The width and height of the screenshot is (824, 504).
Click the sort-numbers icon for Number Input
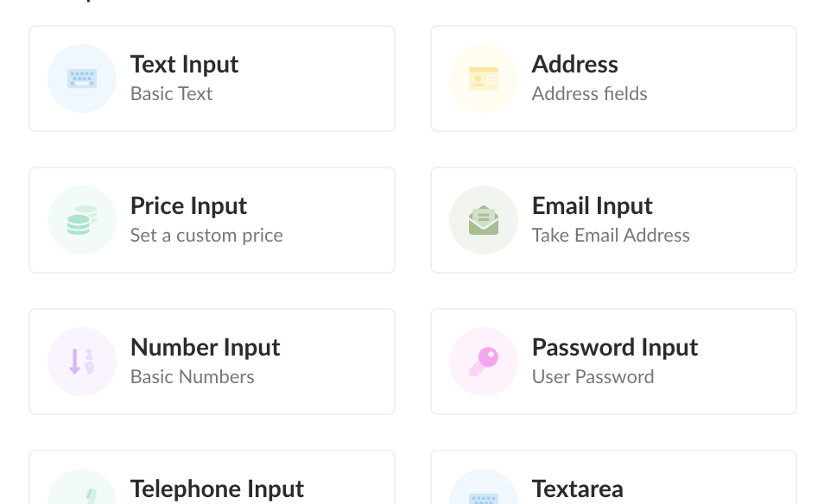[82, 362]
